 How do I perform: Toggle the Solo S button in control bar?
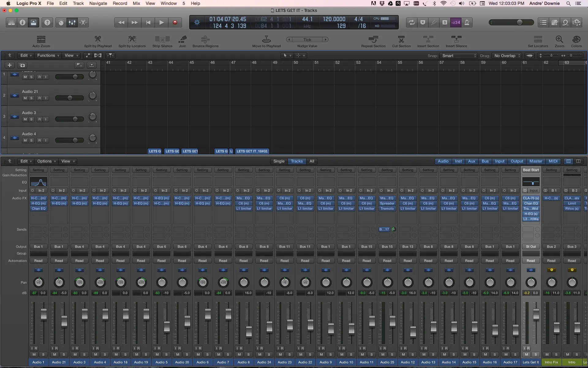click(445, 23)
